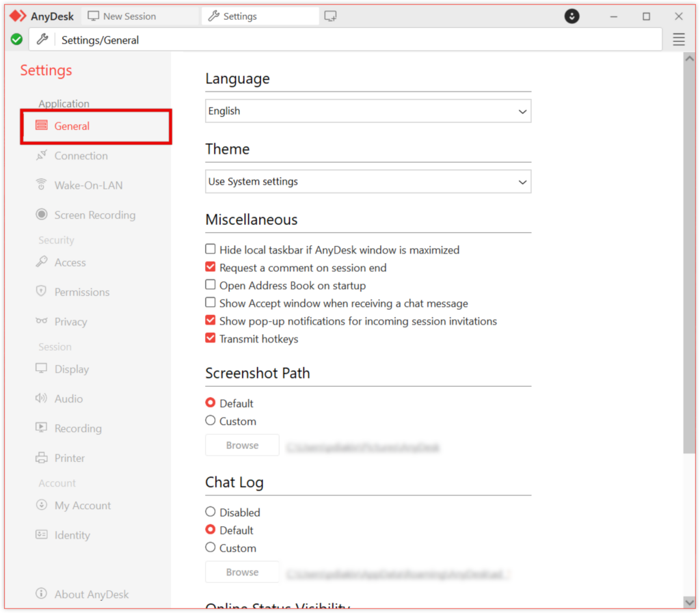Click the scrollbar down arrow
This screenshot has height=613, width=700.
tap(689, 602)
